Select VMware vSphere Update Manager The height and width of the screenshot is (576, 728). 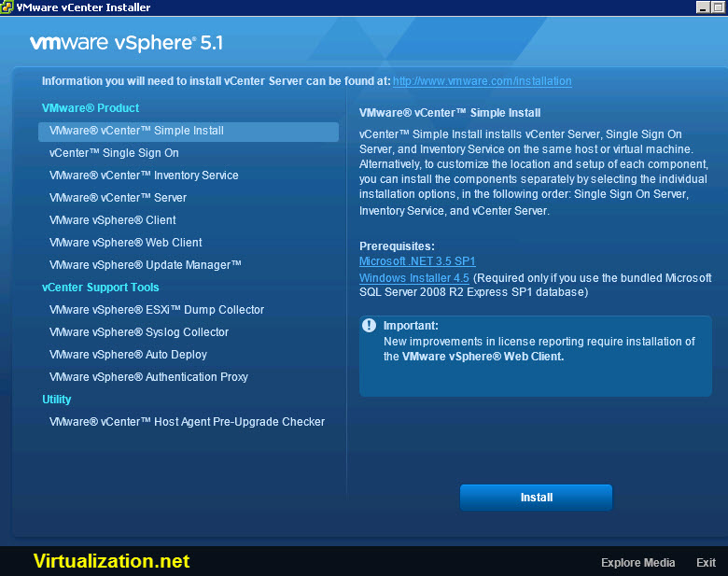pos(146,265)
